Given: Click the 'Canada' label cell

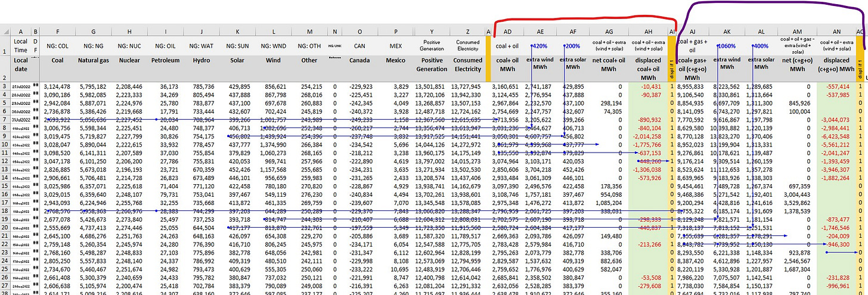Looking at the screenshot, I should tap(359, 61).
